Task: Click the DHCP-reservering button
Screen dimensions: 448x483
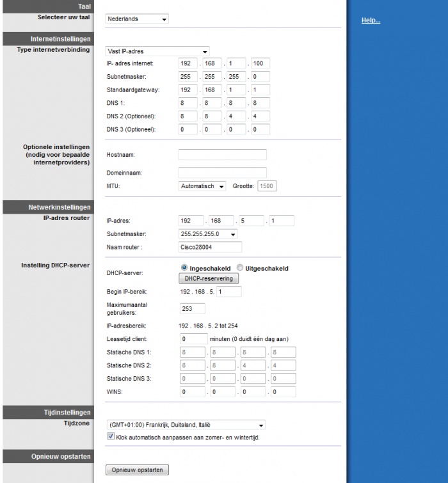Action: [x=209, y=278]
